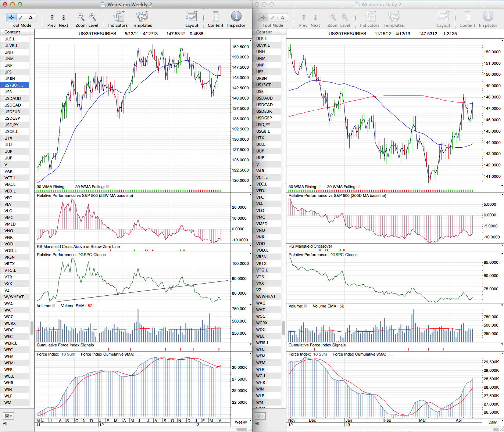Click the Weekly symbol list scrollbar thumb
504x432 pixels.
pyautogui.click(x=32, y=328)
